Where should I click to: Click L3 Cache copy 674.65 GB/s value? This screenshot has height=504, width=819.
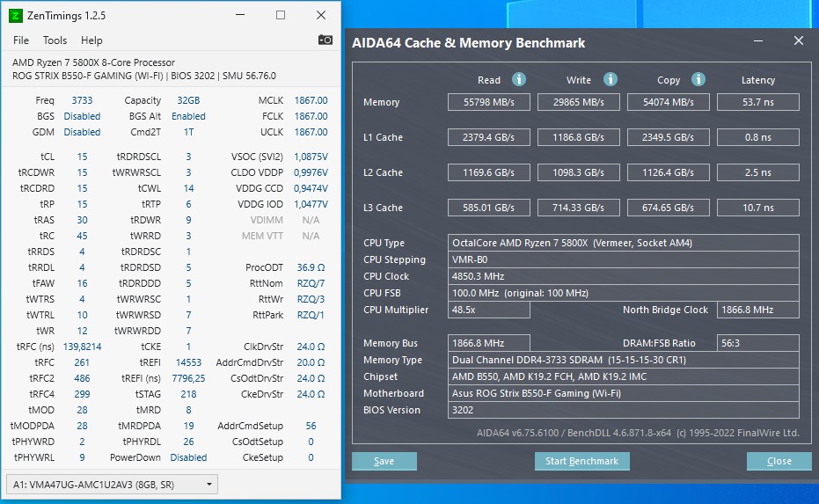click(x=668, y=208)
